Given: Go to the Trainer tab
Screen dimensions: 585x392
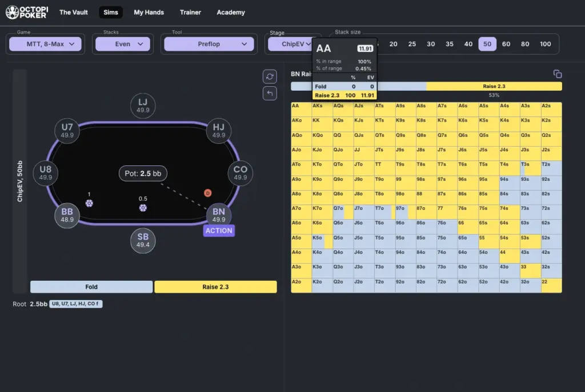Looking at the screenshot, I should (190, 13).
